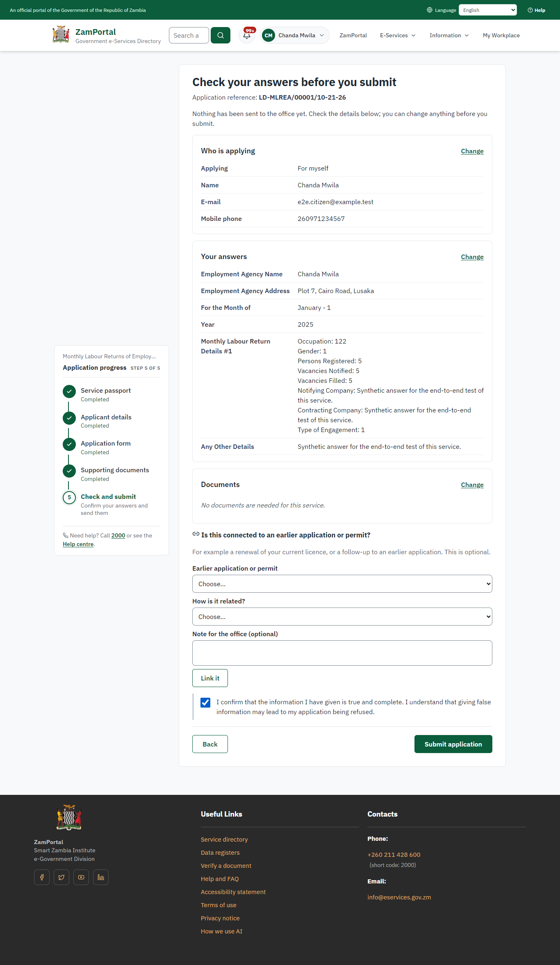This screenshot has width=560, height=965.
Task: Change the Your answers section
Action: pos(472,257)
